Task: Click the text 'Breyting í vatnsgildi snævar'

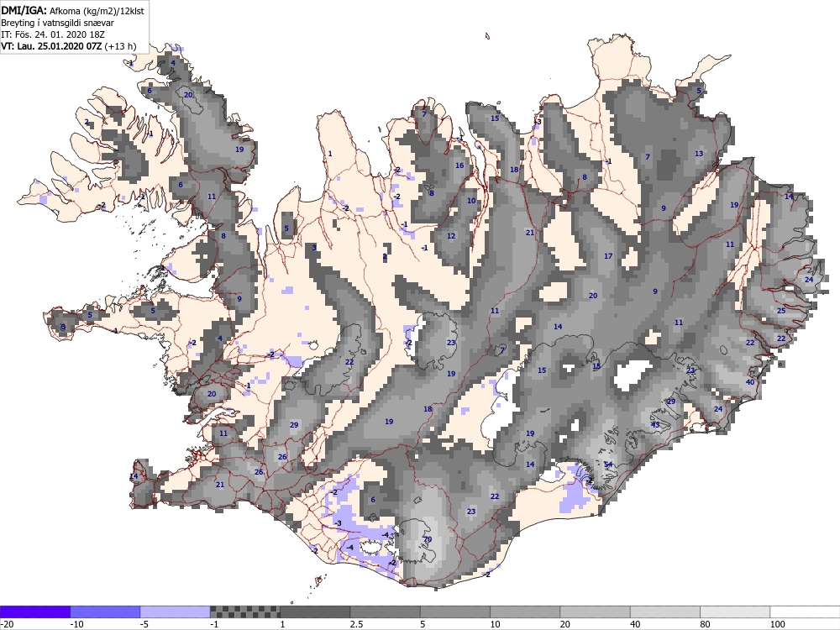Action: click(x=57, y=23)
